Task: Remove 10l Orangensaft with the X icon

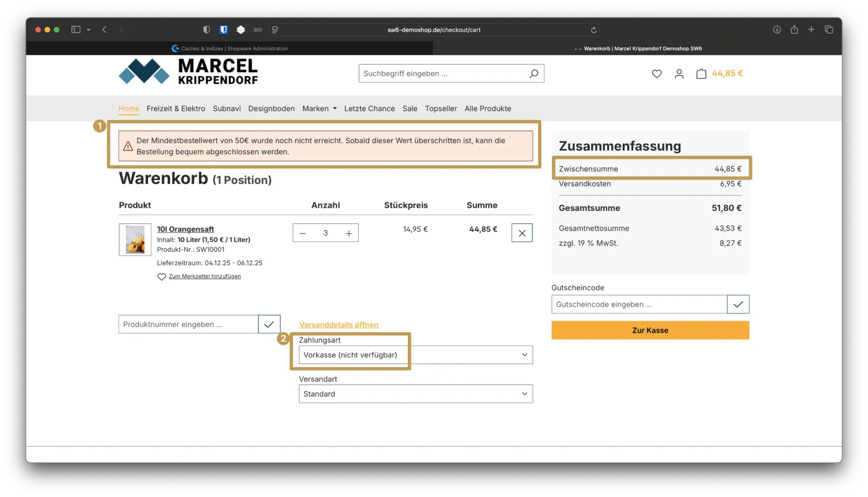Action: click(521, 232)
